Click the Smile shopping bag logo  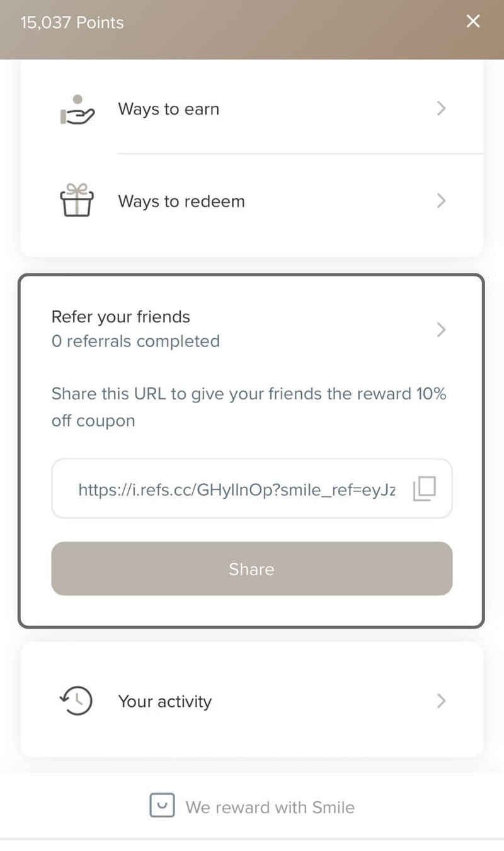pos(163,806)
